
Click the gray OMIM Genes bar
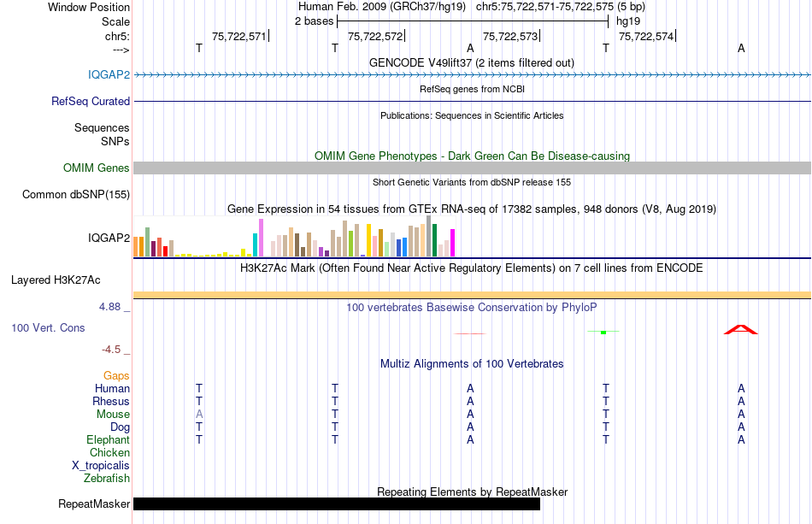pyautogui.click(x=472, y=168)
